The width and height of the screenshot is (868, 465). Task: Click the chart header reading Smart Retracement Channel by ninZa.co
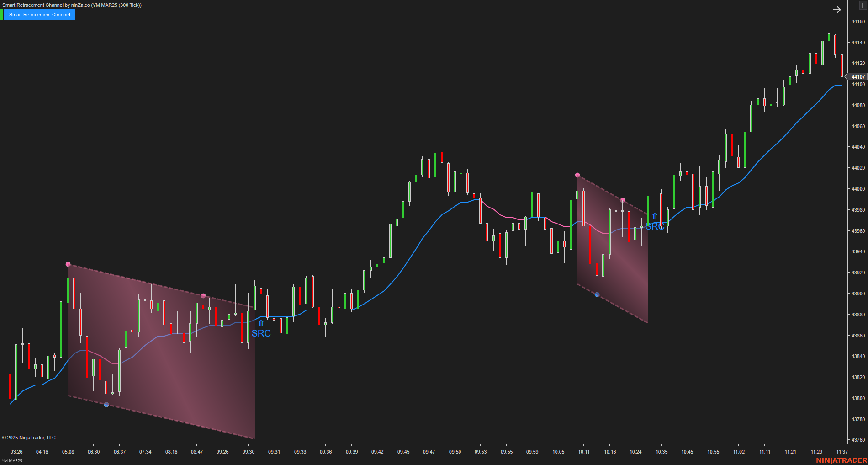[71, 5]
